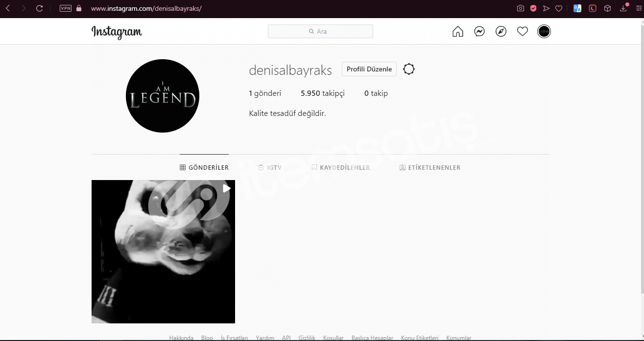This screenshot has height=341, width=644.
Task: Focus the Ara search field
Action: click(320, 31)
